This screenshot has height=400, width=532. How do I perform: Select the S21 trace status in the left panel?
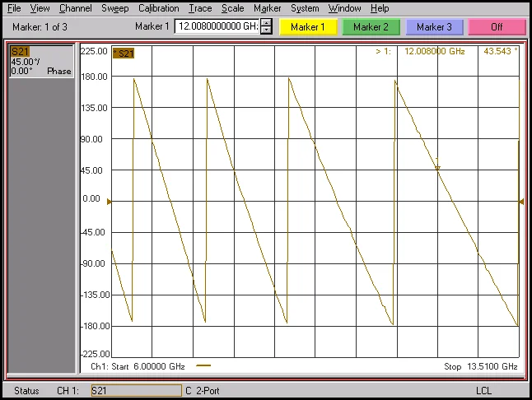tap(20, 52)
